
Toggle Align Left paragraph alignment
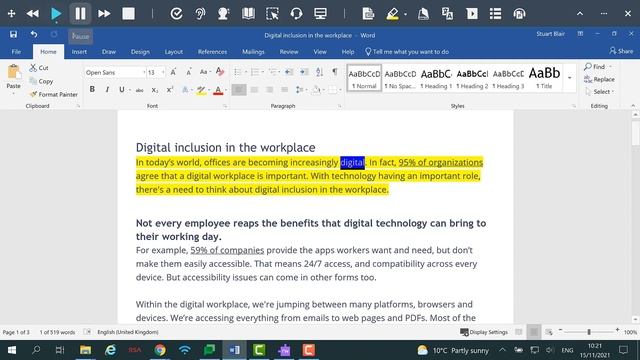click(x=239, y=89)
